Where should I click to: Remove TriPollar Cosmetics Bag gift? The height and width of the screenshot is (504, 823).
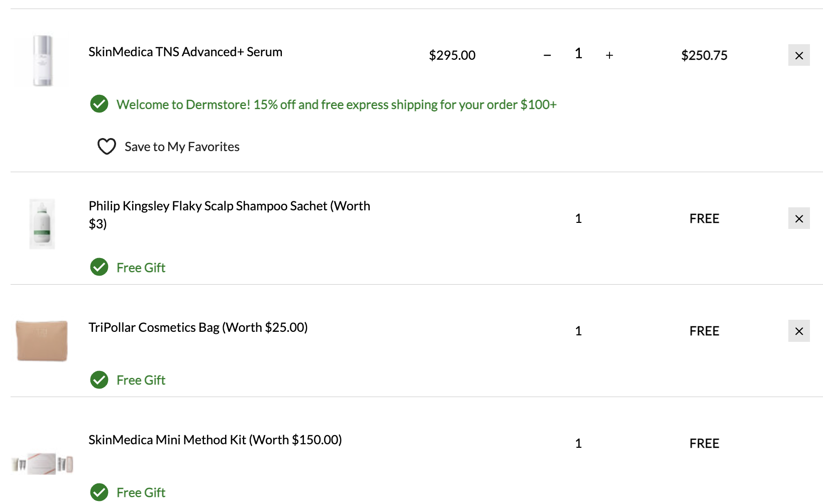[x=799, y=331]
